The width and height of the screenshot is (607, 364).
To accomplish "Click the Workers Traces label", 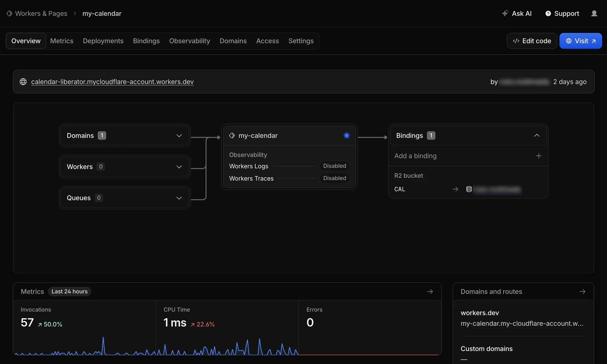I will 251,178.
